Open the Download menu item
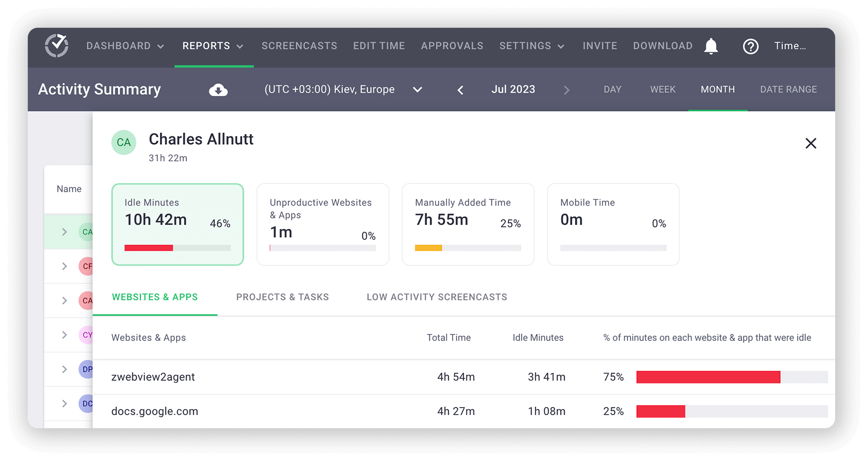Image resolution: width=868 pixels, height=461 pixels. tap(663, 46)
